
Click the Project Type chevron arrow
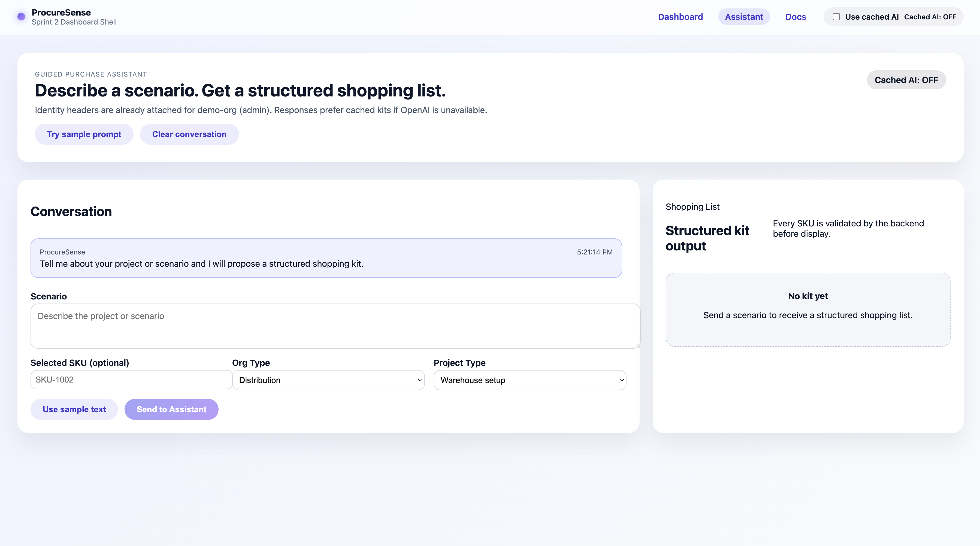(x=622, y=380)
